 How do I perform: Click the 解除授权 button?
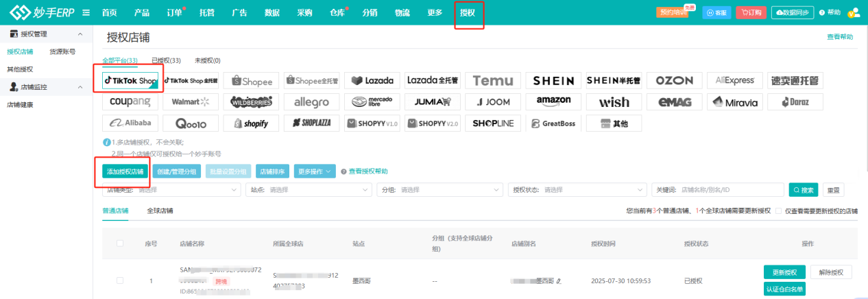pyautogui.click(x=831, y=272)
